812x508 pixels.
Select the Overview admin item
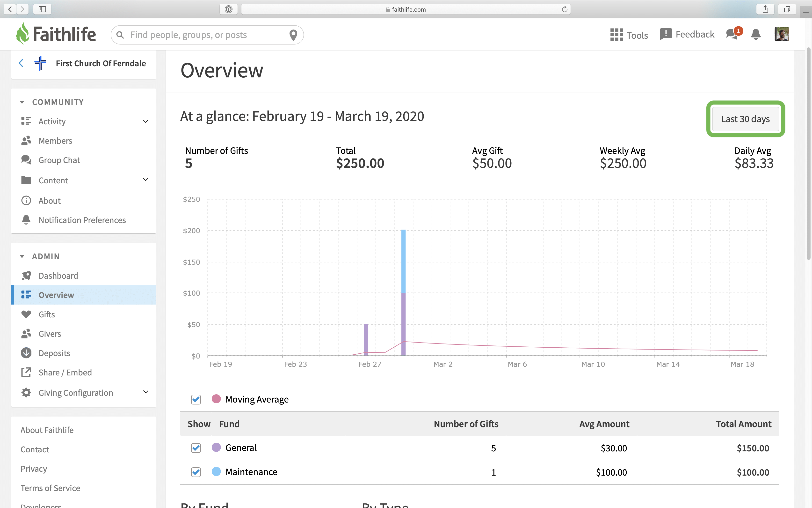tap(84, 295)
